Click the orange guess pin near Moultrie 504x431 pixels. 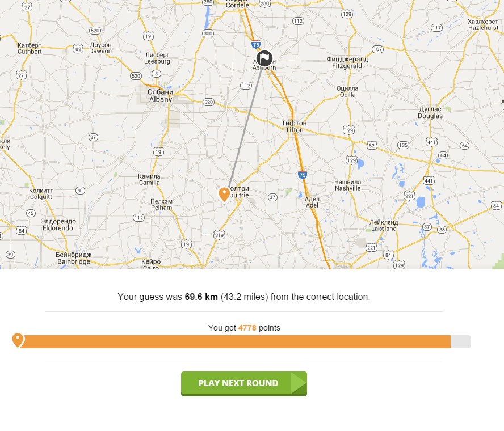click(x=224, y=195)
